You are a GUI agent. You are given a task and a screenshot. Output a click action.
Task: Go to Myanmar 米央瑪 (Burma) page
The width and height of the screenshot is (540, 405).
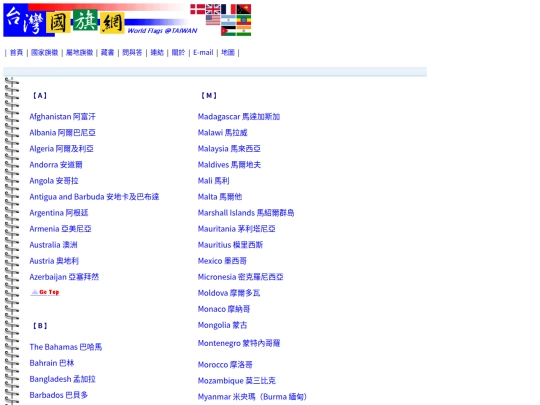pos(252,397)
